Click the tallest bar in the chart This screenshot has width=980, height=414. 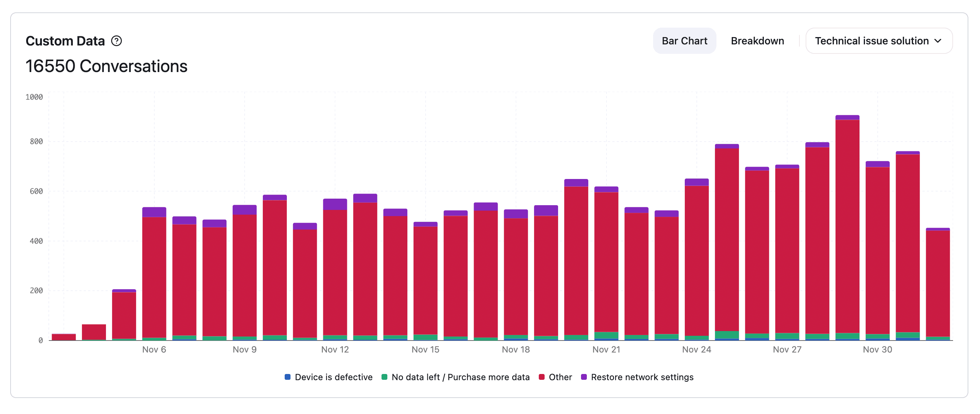coord(847,228)
